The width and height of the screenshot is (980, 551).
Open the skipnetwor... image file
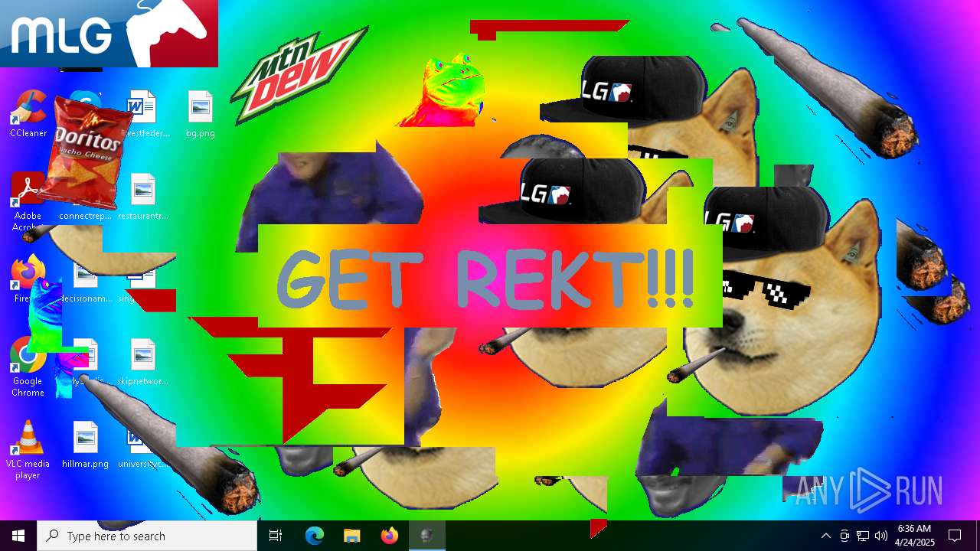pos(143,361)
